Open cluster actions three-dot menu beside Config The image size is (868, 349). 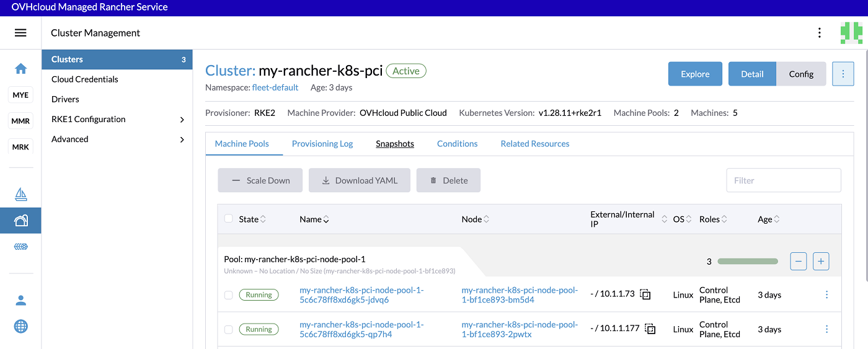pyautogui.click(x=843, y=74)
